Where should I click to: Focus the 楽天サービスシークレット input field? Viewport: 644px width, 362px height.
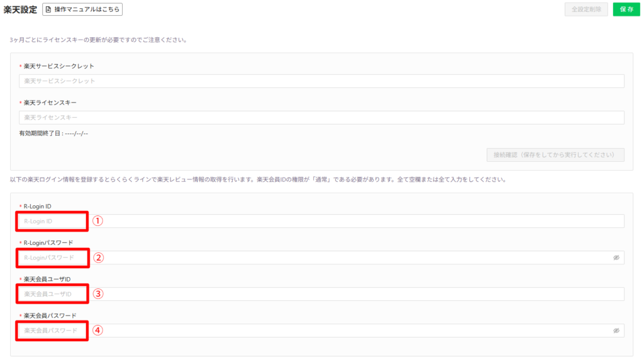click(x=321, y=81)
